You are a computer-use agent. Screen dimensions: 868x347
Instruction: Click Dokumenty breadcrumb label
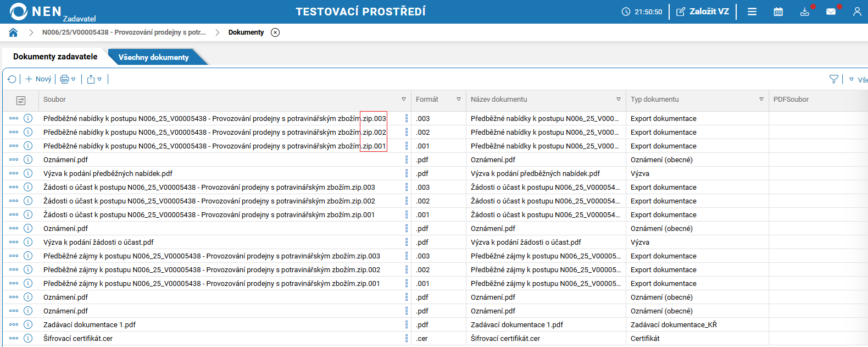(246, 32)
